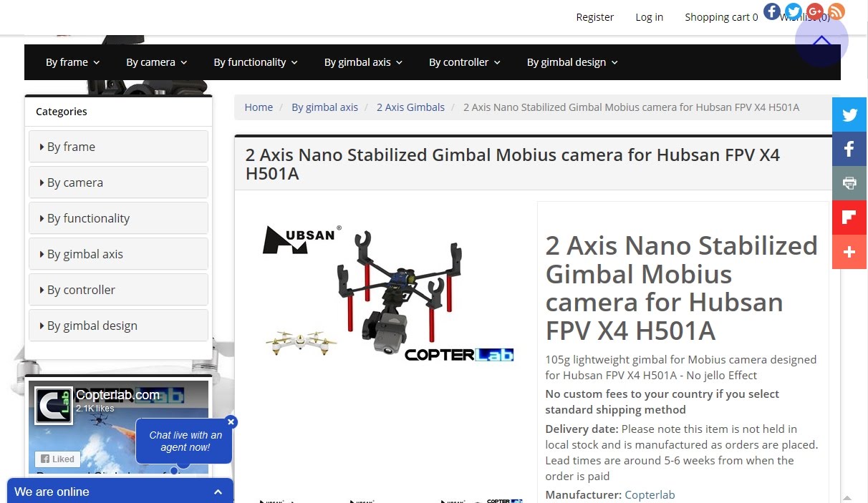Viewport: 868px width, 503px height.
Task: Click the Copterlab Facebook page logo
Action: (x=54, y=406)
